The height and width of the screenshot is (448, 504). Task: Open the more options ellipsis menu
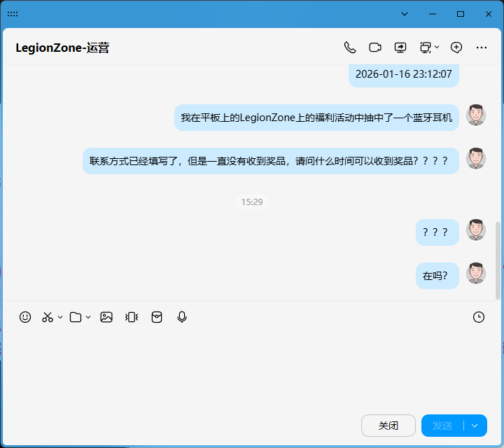click(x=481, y=48)
